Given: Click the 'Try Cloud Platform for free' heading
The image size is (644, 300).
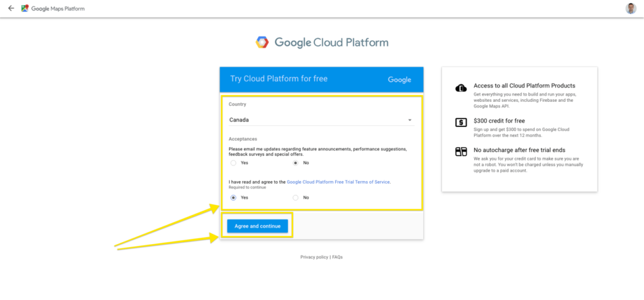Looking at the screenshot, I should (x=279, y=79).
